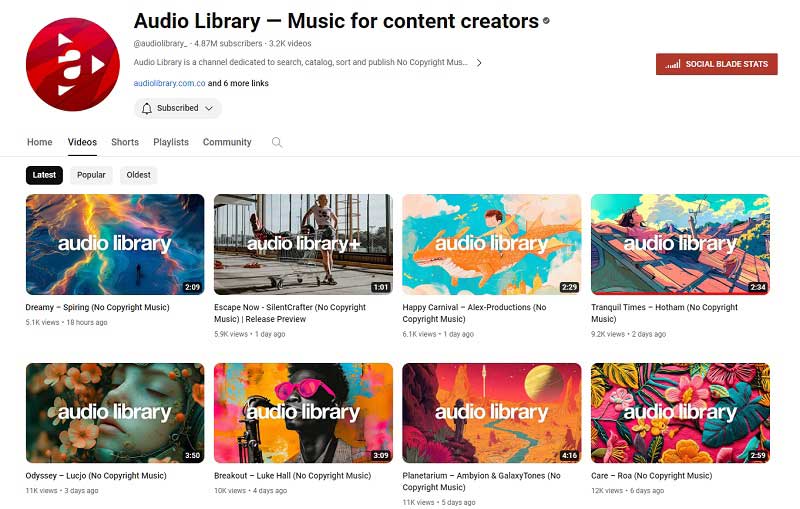This screenshot has height=509, width=800.
Task: Open the Happy Carnival orange dragon thumbnail
Action: point(492,244)
